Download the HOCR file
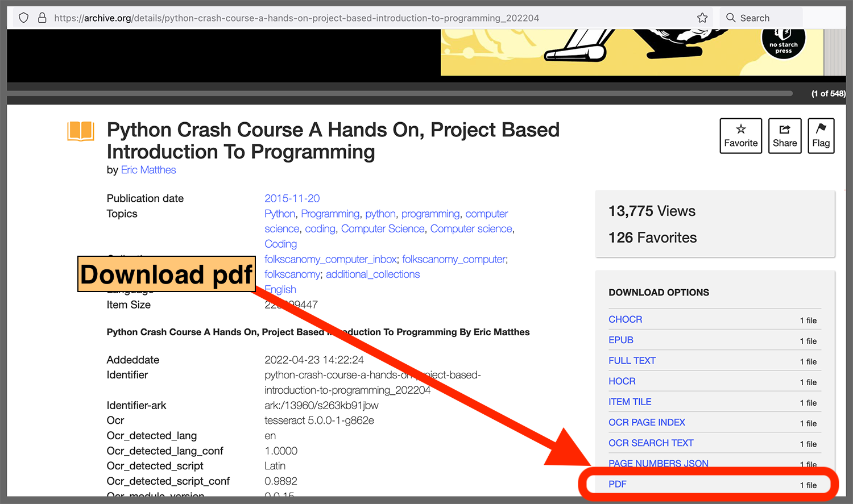Image resolution: width=853 pixels, height=504 pixels. coord(622,381)
